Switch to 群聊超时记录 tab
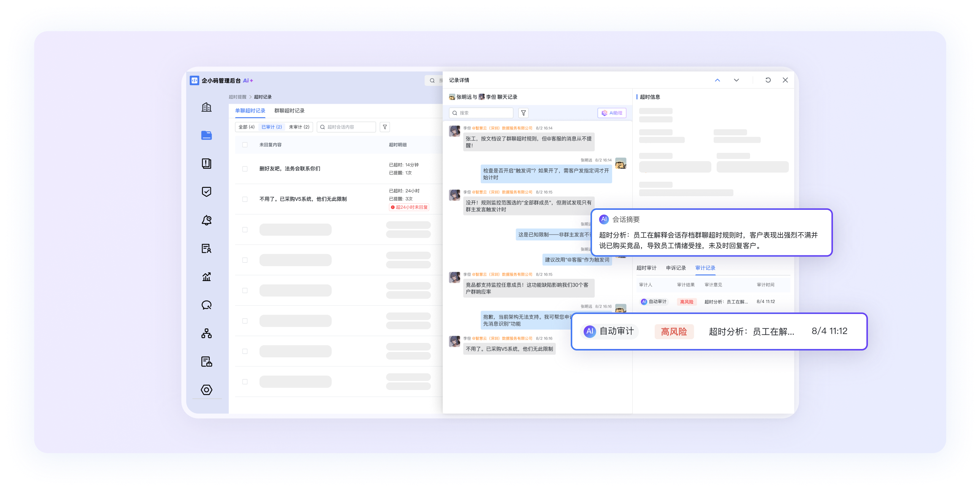 tap(289, 111)
